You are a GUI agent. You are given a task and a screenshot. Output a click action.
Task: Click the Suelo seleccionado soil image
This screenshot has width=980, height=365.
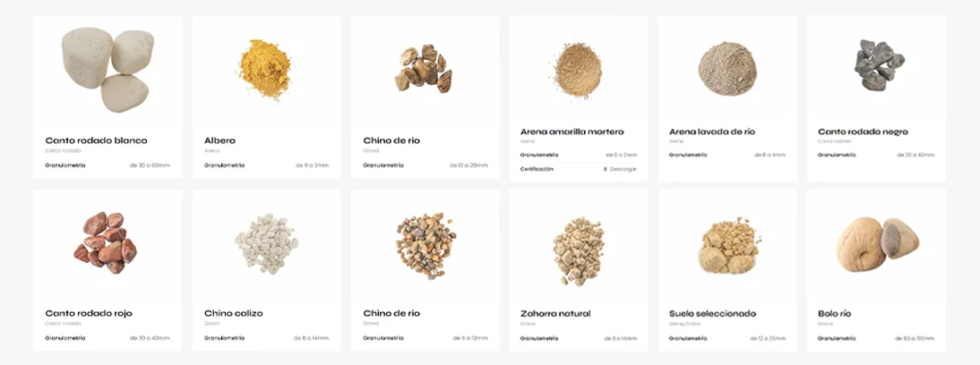pos(729,245)
